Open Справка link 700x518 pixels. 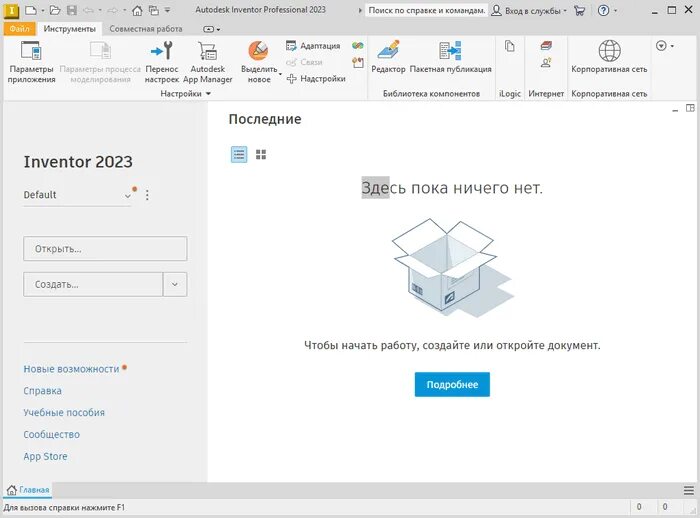pyautogui.click(x=42, y=391)
